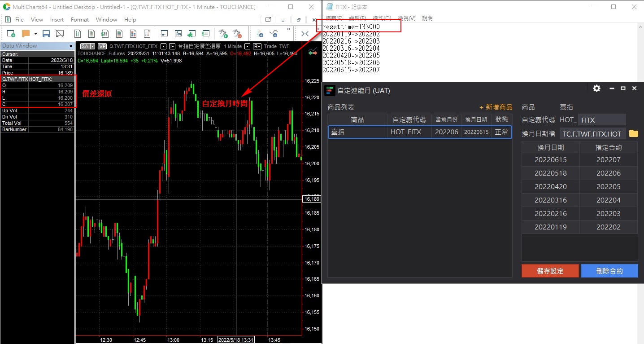Click the red 儲存設定 button
This screenshot has height=344, width=644.
[550, 271]
